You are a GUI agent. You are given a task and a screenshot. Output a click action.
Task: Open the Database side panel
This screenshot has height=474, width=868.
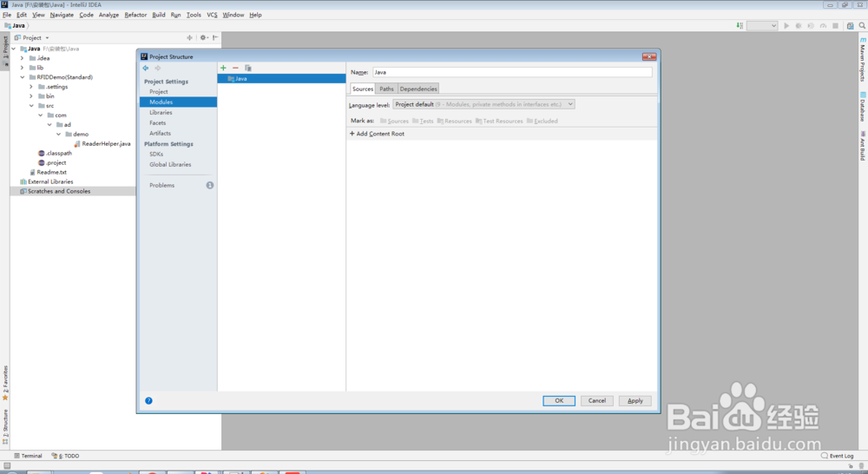click(x=863, y=107)
